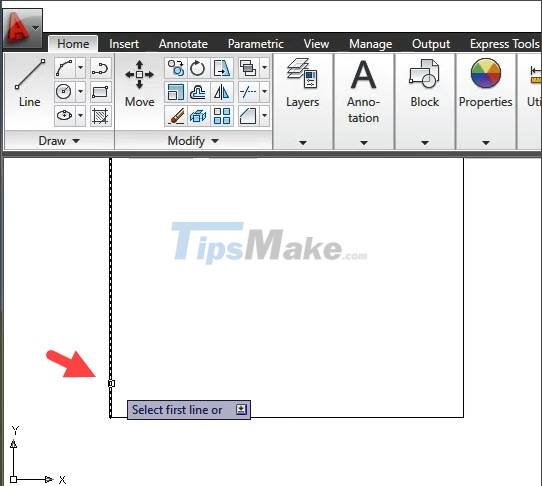Switch to the View ribbon tab

click(316, 44)
